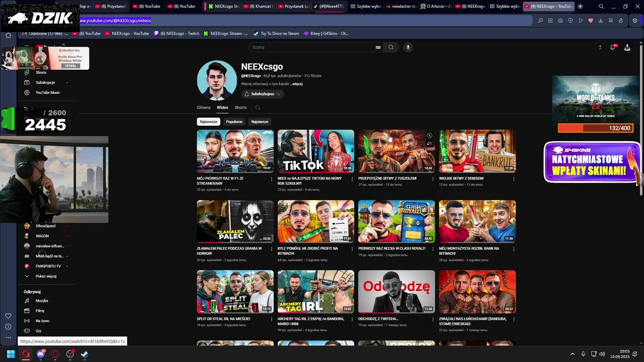Open the IShowSpeed subscription channel
The image size is (644, 362).
45,226
